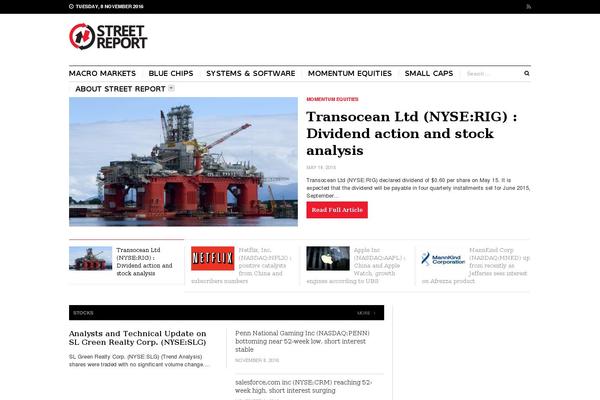Click the May 18, 2015 article date

pyautogui.click(x=321, y=167)
